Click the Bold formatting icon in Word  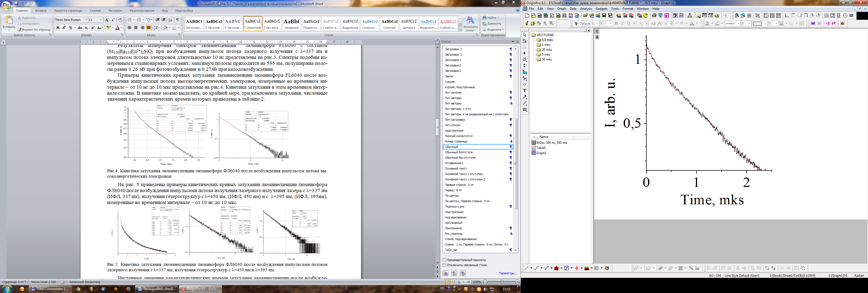[x=58, y=28]
